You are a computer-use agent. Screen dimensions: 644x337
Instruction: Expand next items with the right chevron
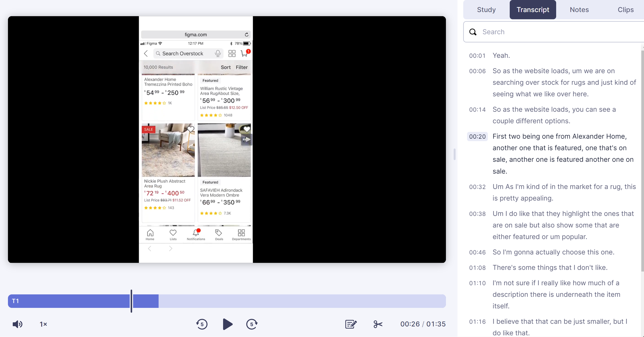pyautogui.click(x=171, y=248)
